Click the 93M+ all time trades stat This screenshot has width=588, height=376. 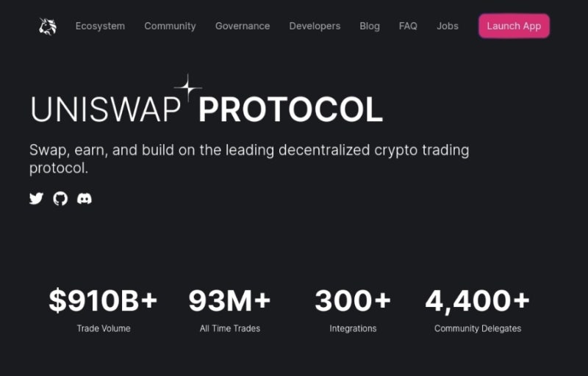(229, 300)
